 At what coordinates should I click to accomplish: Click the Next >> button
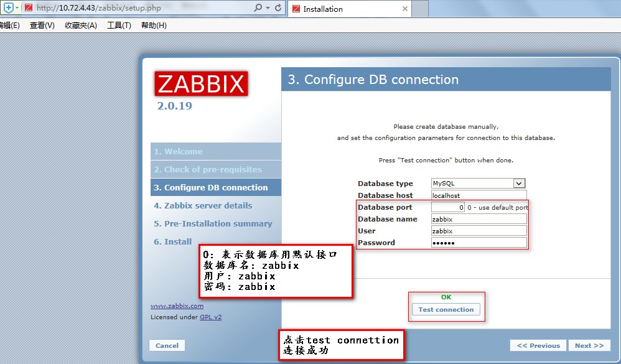click(x=589, y=345)
